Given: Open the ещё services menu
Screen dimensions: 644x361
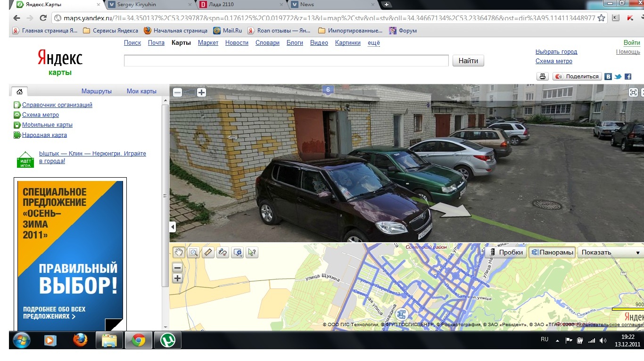Looking at the screenshot, I should coord(374,42).
